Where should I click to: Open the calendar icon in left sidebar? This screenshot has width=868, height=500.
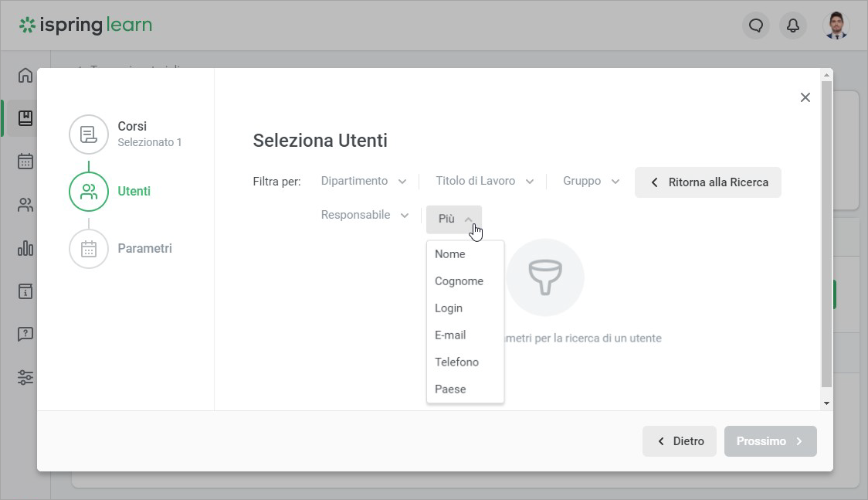click(25, 162)
